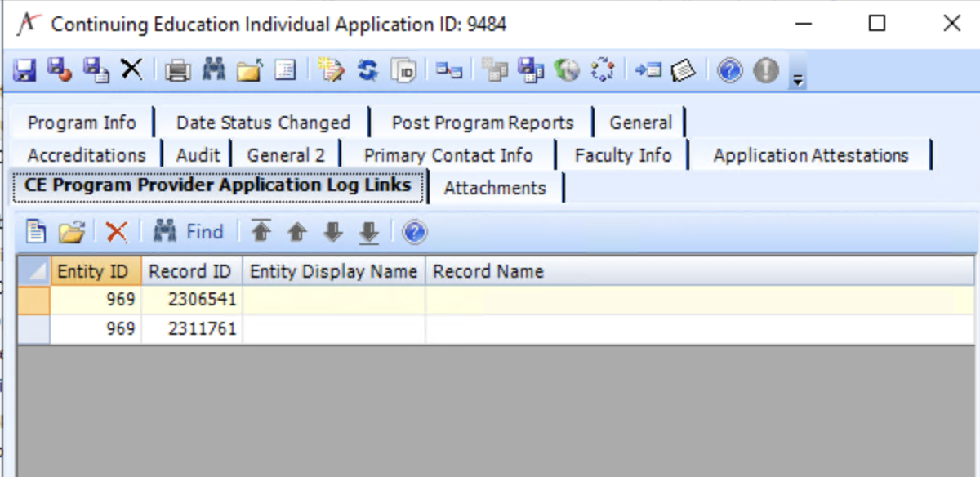Move selected link down one position
This screenshot has height=477, width=980.
(x=332, y=231)
